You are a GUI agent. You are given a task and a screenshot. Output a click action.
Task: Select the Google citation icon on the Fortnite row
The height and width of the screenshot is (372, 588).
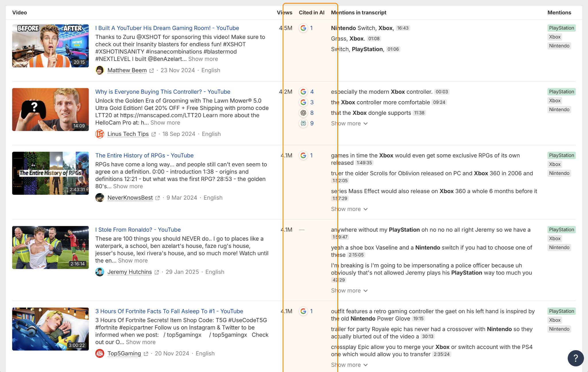[x=303, y=311]
